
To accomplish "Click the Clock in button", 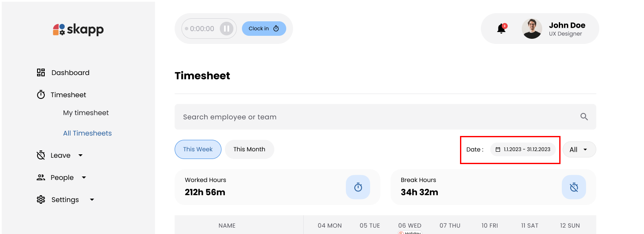I will 264,29.
